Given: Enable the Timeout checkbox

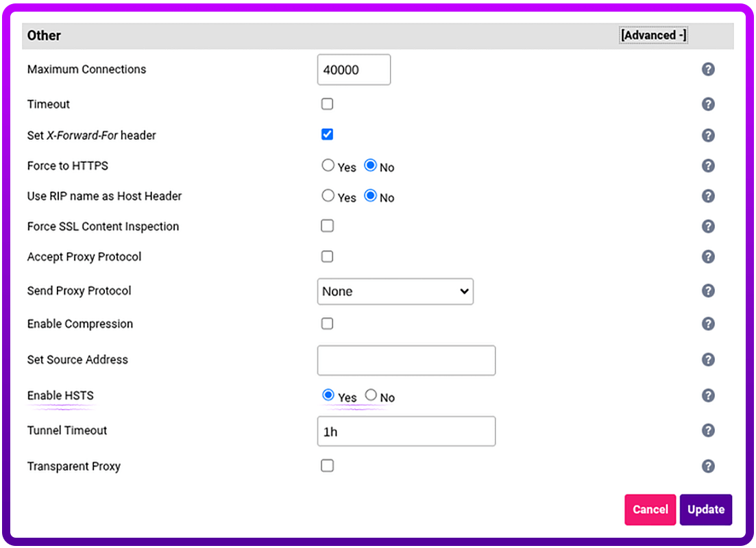Looking at the screenshot, I should click(327, 104).
